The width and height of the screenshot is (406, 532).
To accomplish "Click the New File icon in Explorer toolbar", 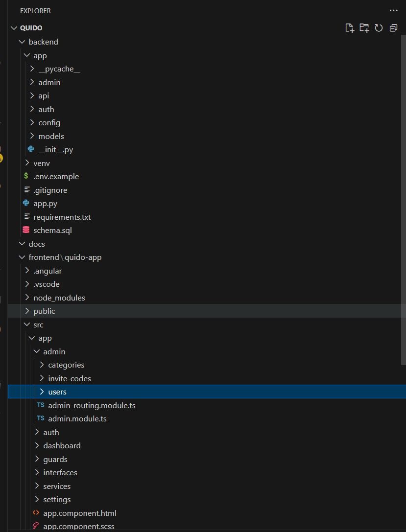I will (x=349, y=28).
